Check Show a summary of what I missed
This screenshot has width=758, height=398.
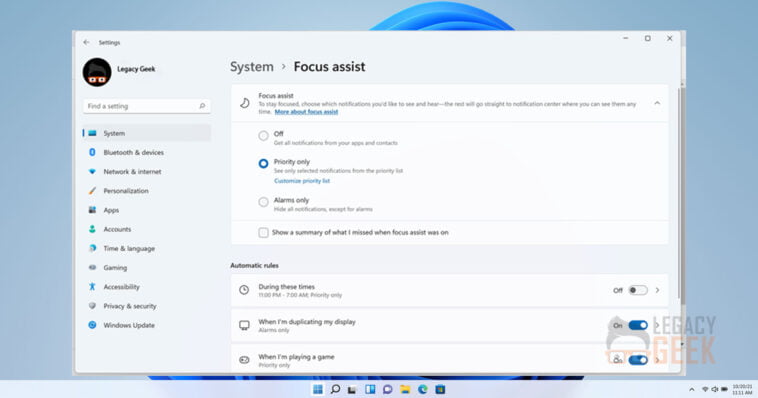(x=263, y=233)
